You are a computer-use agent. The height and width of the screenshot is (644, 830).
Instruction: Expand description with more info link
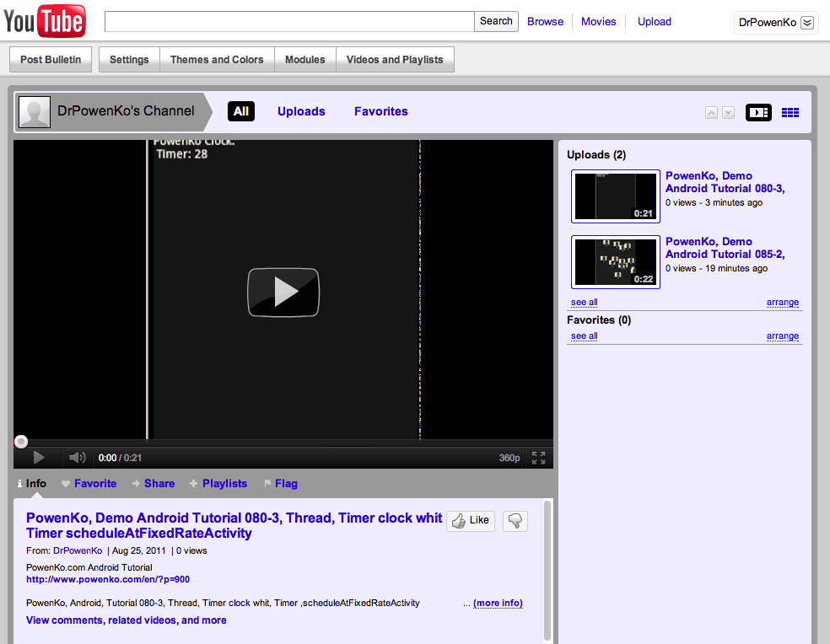click(498, 604)
